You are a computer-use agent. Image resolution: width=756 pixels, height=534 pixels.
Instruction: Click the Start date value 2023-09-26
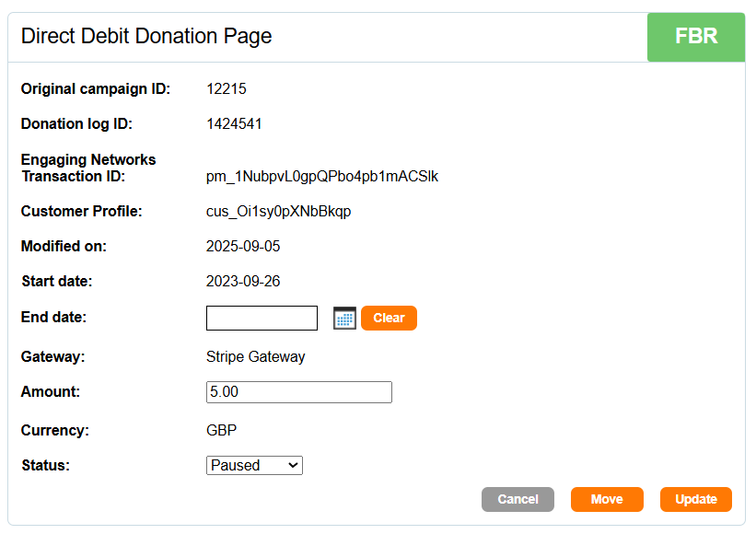[x=243, y=282]
